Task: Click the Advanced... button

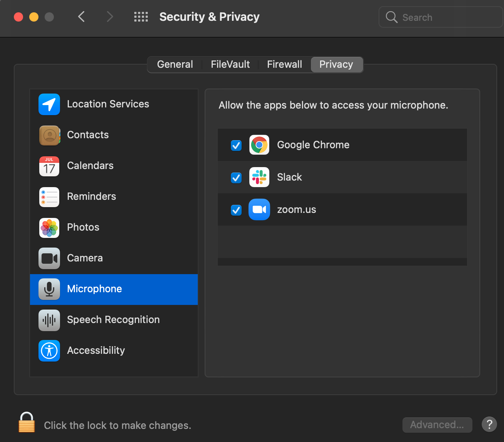Action: pyautogui.click(x=437, y=425)
